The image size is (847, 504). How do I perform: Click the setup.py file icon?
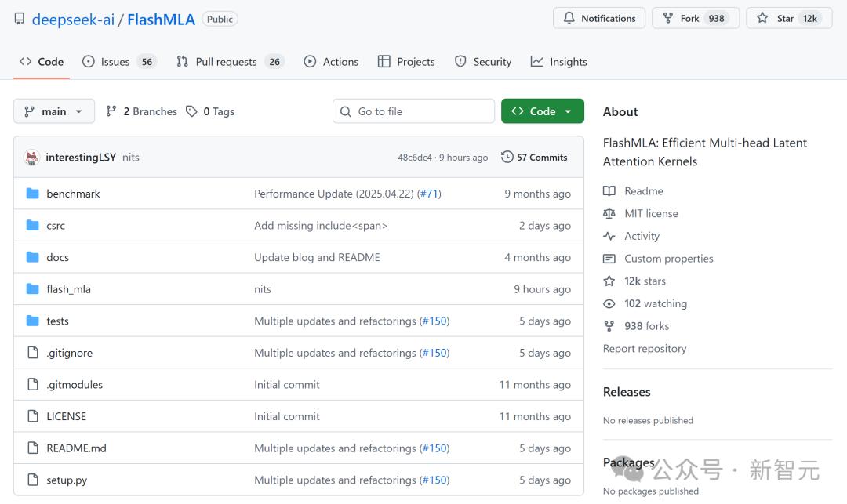32,480
